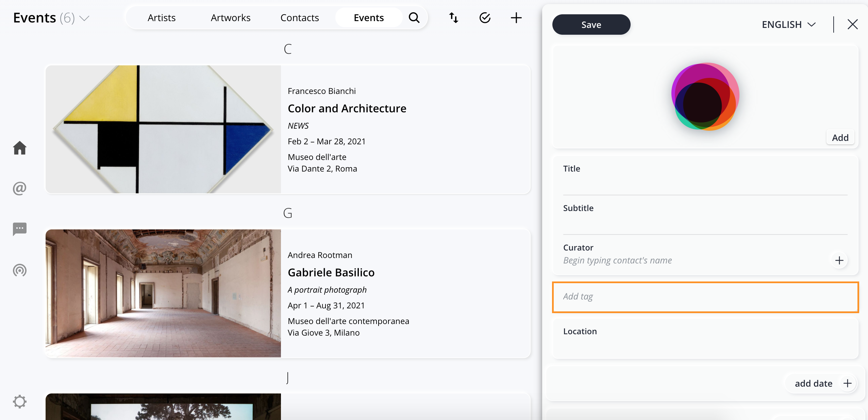Image resolution: width=868 pixels, height=420 pixels.
Task: Click 'Via Dante 2, Roma' address
Action: coord(322,168)
